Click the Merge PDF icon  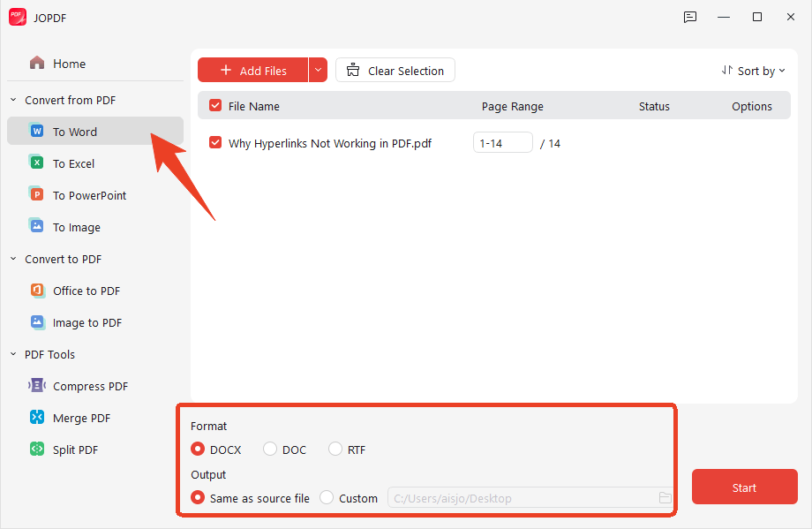37,417
